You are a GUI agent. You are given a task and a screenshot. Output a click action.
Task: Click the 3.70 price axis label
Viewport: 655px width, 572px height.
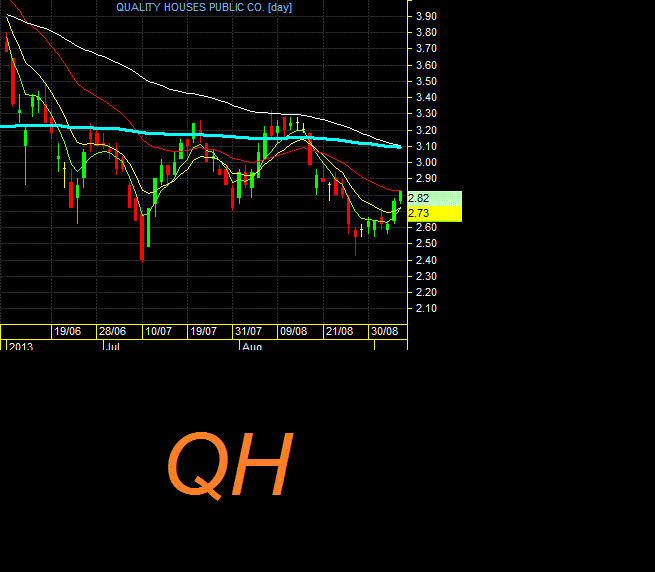(x=427, y=48)
